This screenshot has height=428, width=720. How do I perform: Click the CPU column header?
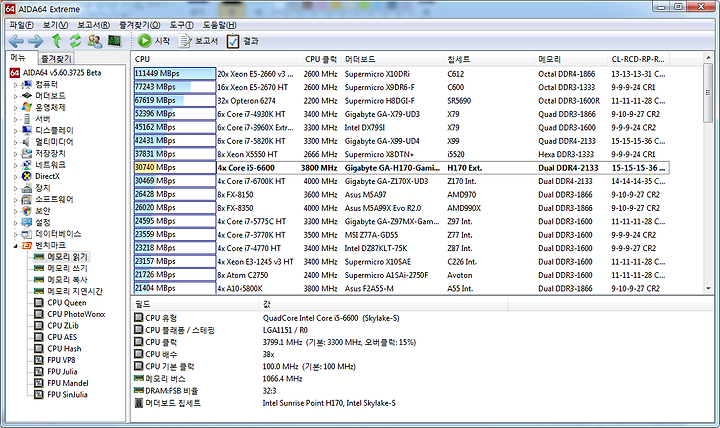click(x=214, y=59)
